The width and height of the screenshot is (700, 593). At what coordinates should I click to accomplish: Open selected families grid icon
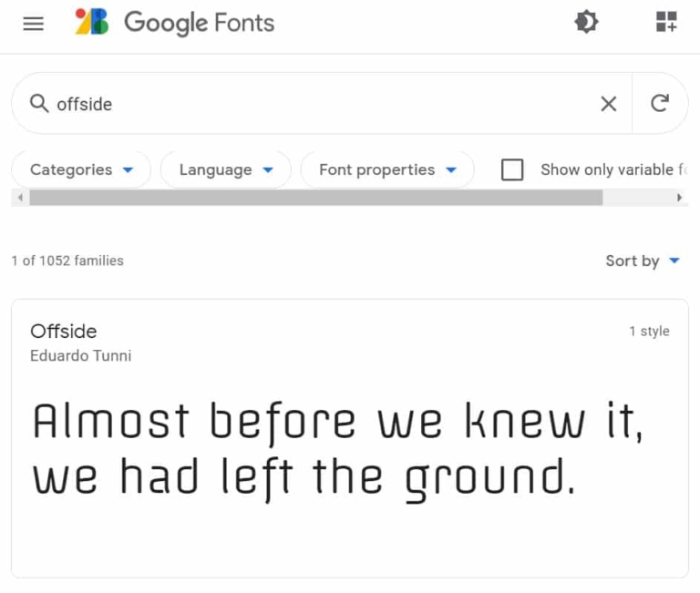pos(666,22)
